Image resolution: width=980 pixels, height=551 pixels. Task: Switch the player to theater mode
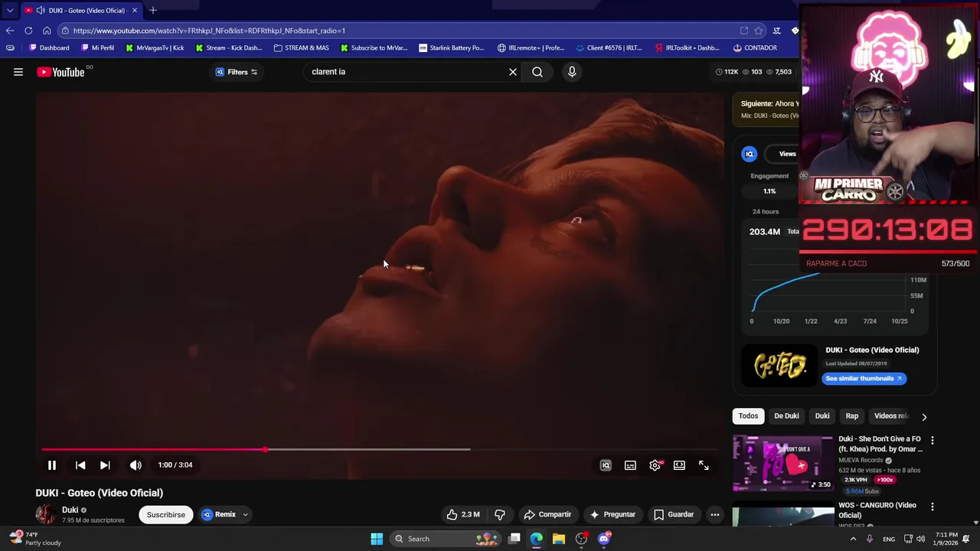click(679, 465)
